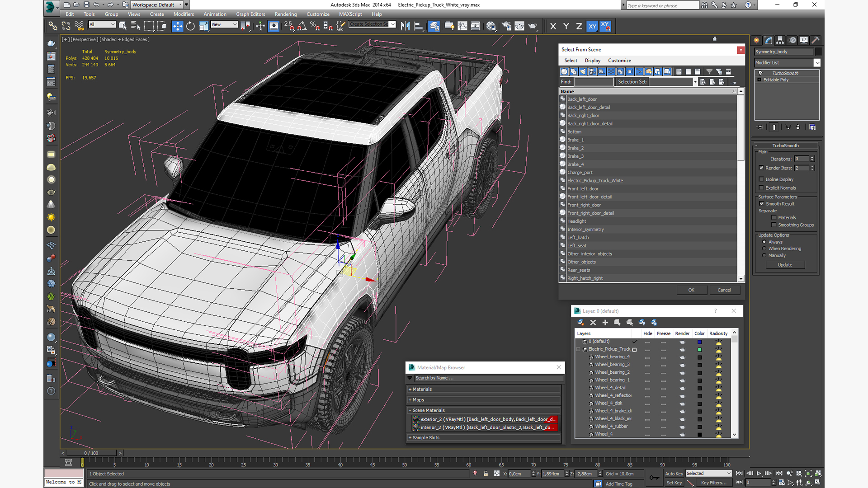
Task: Toggle the Smooth Result checkbox
Action: [x=762, y=204]
